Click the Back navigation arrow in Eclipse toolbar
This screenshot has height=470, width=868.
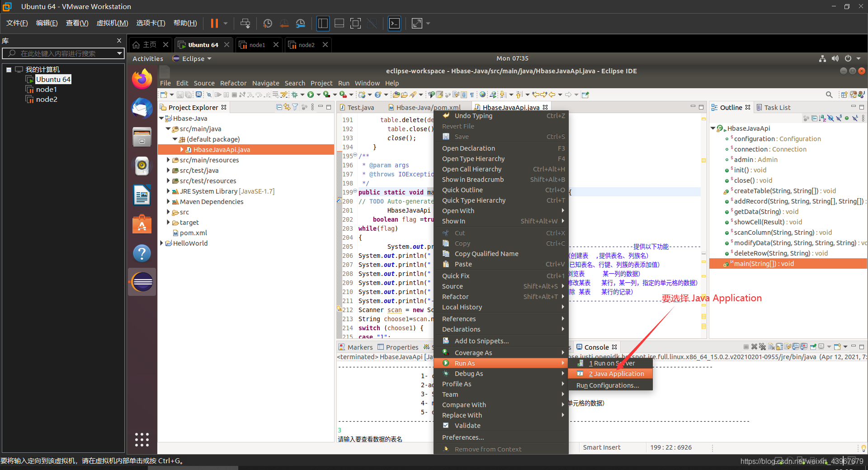point(552,95)
